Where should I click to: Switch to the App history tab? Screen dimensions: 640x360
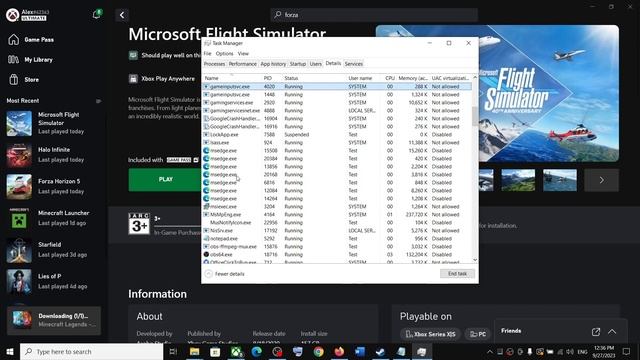pyautogui.click(x=273, y=64)
